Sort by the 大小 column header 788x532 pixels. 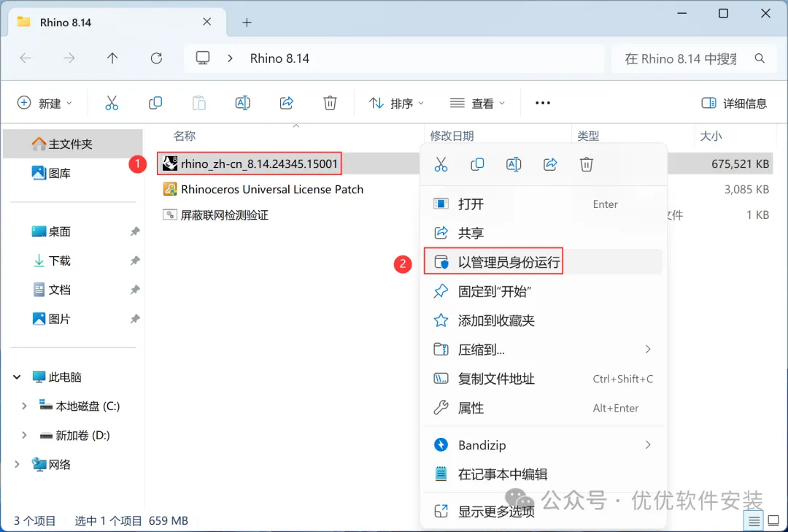(711, 136)
